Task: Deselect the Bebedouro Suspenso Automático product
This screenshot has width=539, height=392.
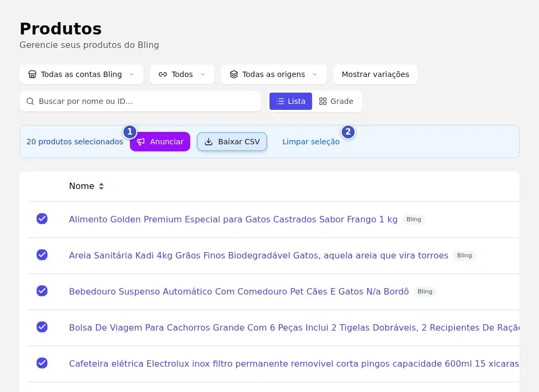Action: pyautogui.click(x=42, y=291)
